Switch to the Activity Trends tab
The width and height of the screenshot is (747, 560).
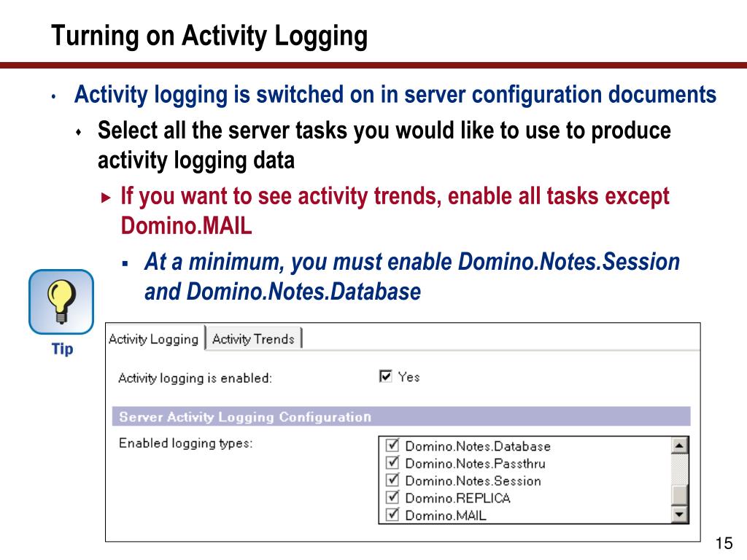pyautogui.click(x=253, y=338)
